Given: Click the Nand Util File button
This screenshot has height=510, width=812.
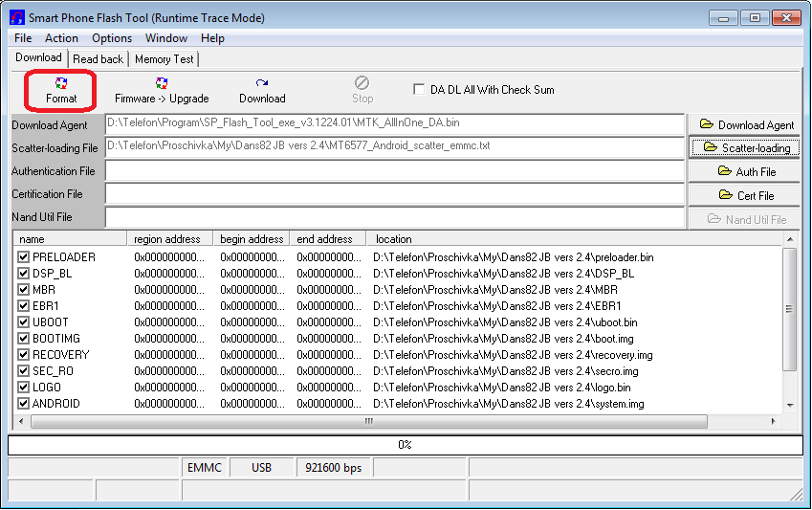Looking at the screenshot, I should click(744, 219).
